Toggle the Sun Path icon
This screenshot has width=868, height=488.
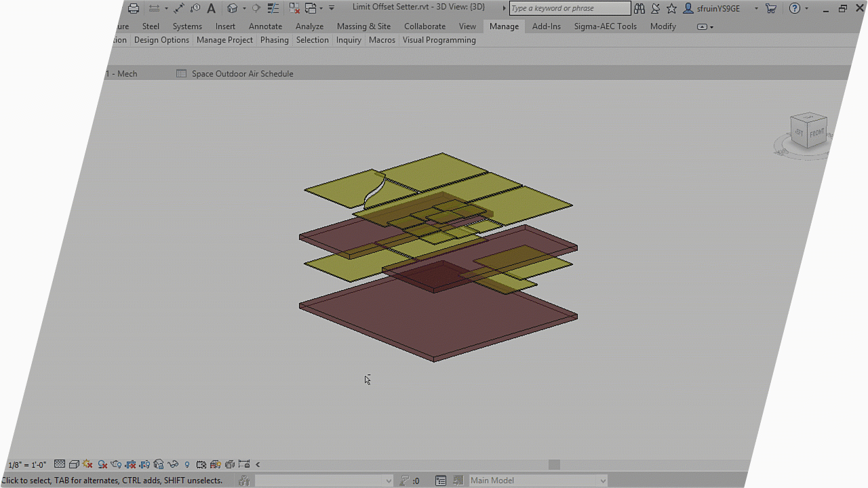87,464
